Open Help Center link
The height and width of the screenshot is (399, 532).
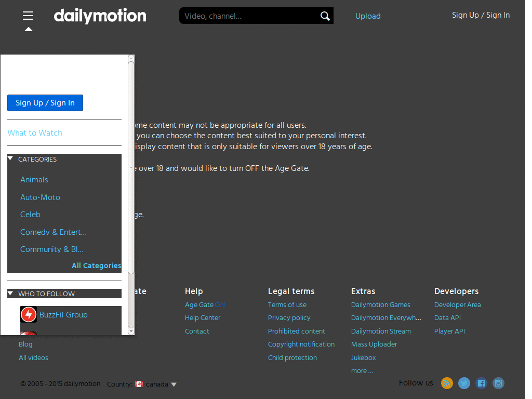(203, 318)
